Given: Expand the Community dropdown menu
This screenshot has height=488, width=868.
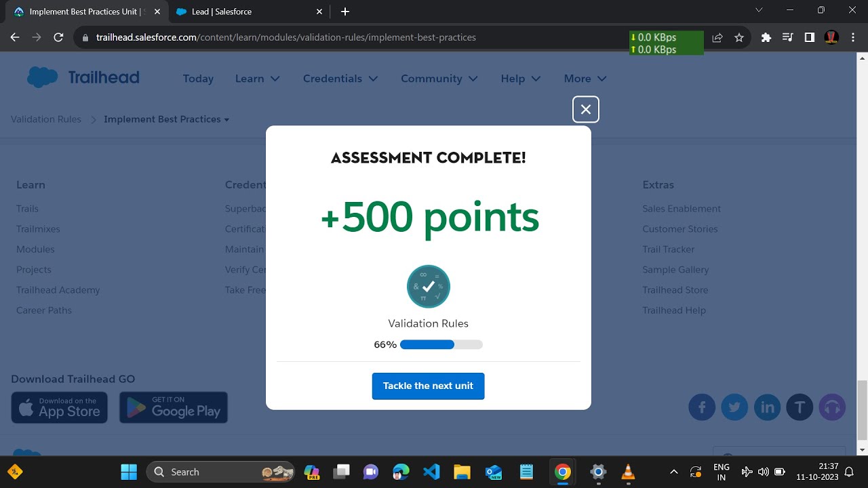Looking at the screenshot, I should click(439, 79).
